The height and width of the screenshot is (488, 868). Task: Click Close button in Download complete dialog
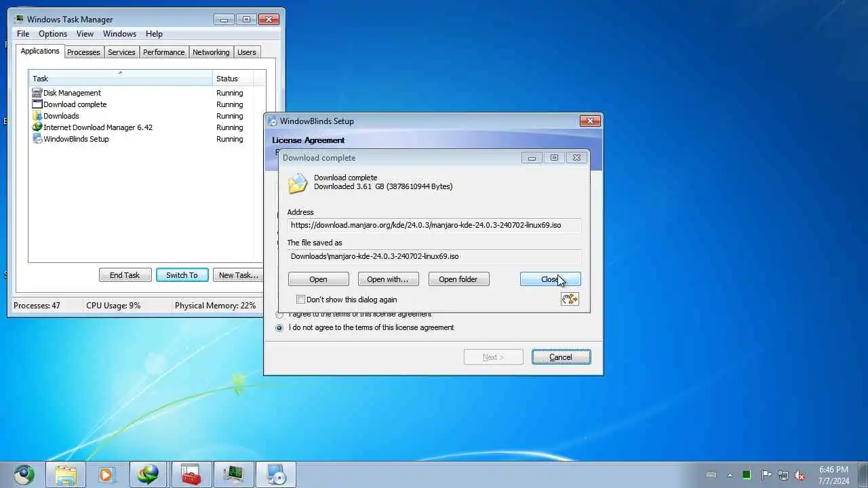point(550,279)
